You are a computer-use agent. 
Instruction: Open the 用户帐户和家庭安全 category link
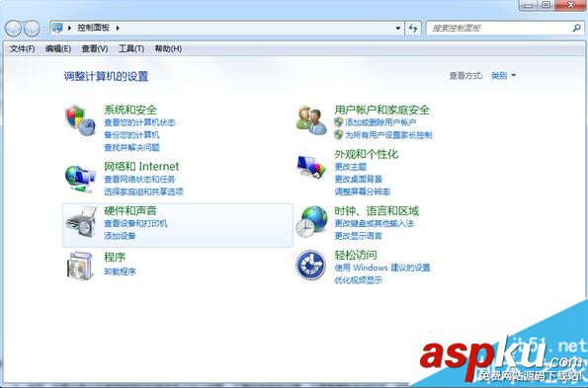(x=381, y=110)
